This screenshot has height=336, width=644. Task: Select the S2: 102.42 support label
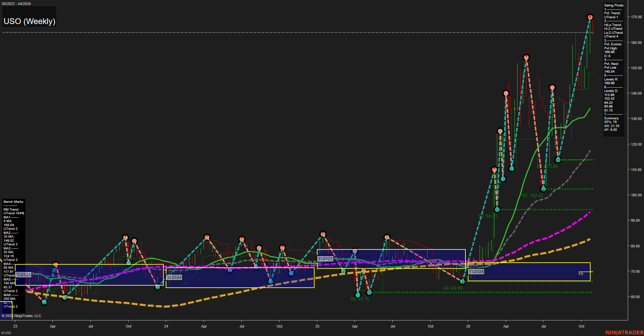click(x=533, y=195)
